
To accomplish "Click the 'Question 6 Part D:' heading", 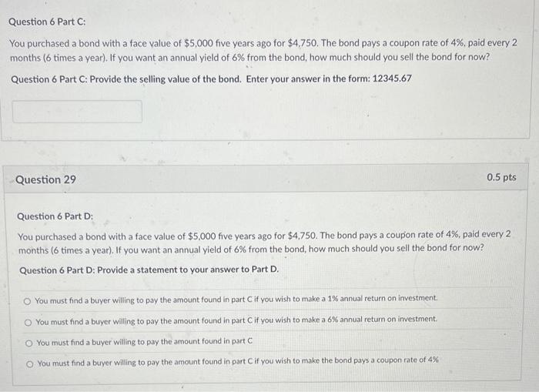I will pyautogui.click(x=55, y=216).
